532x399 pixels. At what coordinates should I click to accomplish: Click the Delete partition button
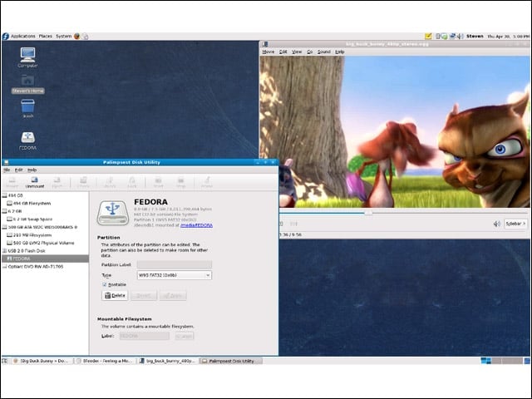115,296
